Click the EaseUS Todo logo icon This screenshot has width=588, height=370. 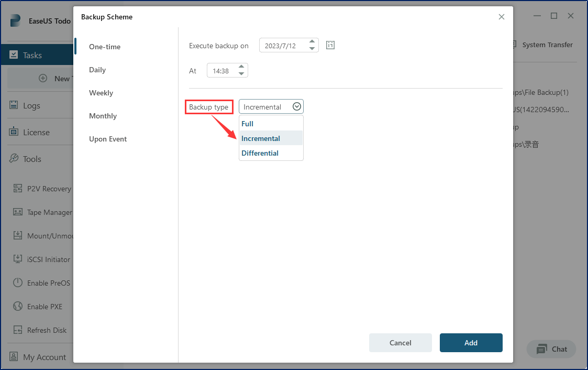(15, 20)
